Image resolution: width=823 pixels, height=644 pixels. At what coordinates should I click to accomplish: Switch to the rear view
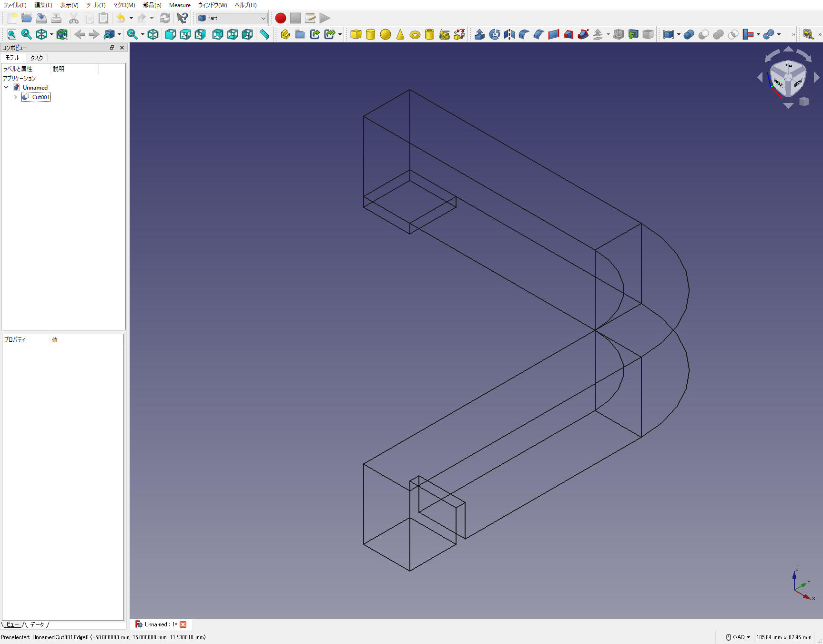[x=217, y=34]
